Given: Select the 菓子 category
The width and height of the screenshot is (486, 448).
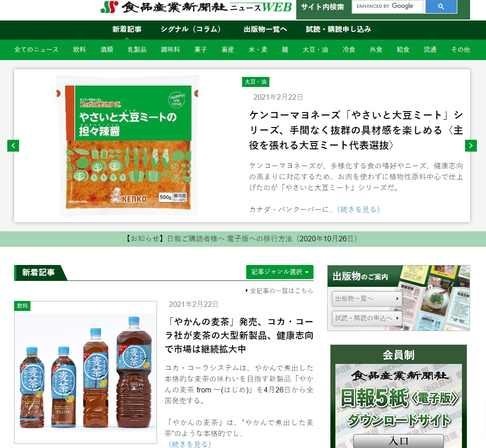Looking at the screenshot, I should [201, 50].
